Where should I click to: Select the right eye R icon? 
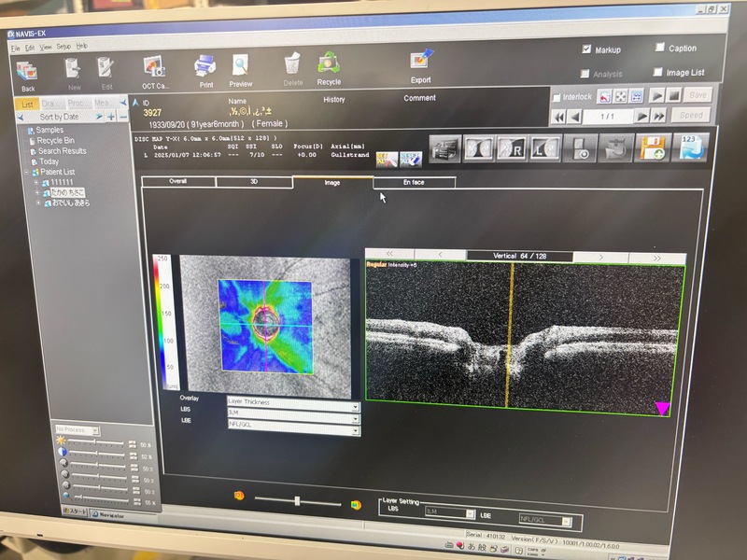511,147
